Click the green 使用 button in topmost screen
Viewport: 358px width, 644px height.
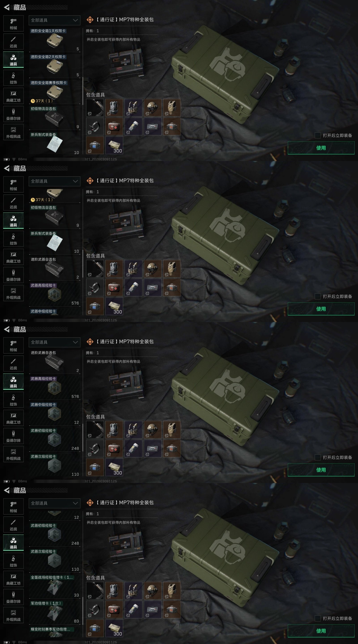(x=321, y=148)
